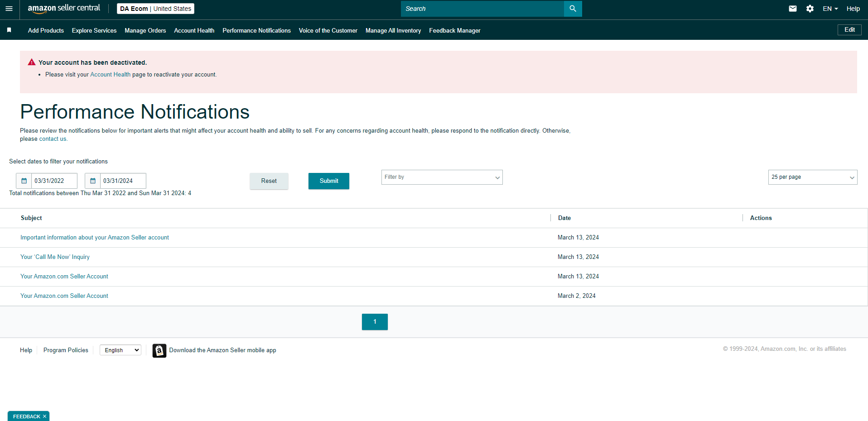Open the DA Ecom United States account switcher
Screen dimensions: 868x421
(x=155, y=9)
